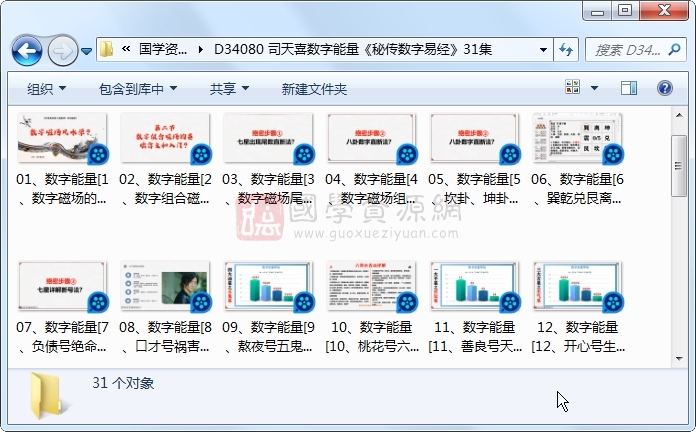Click the search magnifier icon
This screenshot has width=696, height=432.
[675, 49]
